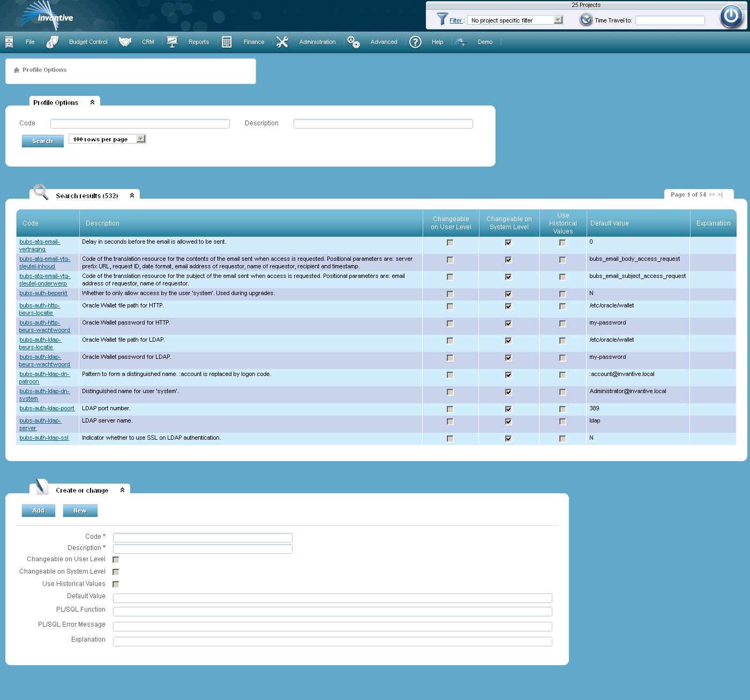Screen dimensions: 750x700
Task: Open the bubs-auth-ldap-ssl code link
Action: 44,438
